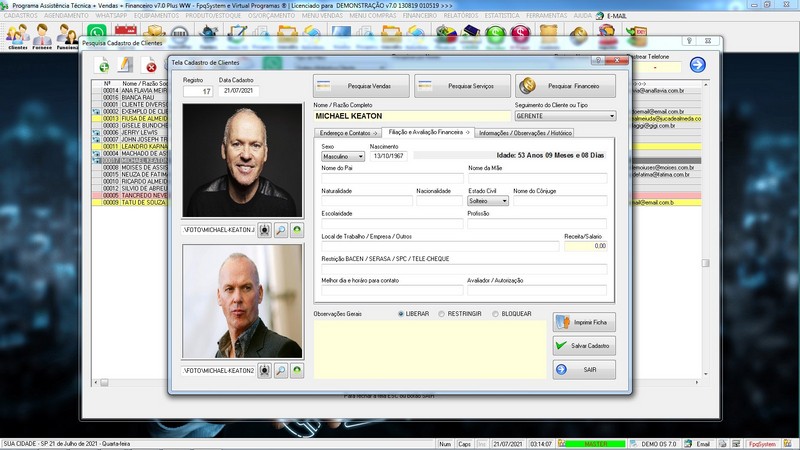
Task: Click the green MASTER status indicator
Action: (x=595, y=444)
